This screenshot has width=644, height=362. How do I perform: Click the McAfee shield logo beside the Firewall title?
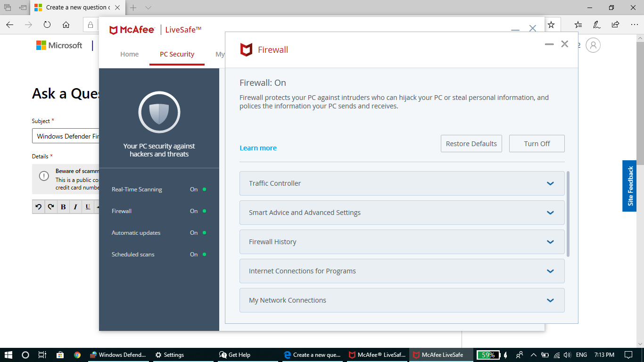[246, 49]
